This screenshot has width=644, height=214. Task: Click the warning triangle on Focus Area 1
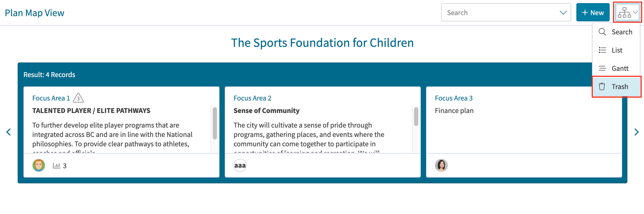coord(78,98)
